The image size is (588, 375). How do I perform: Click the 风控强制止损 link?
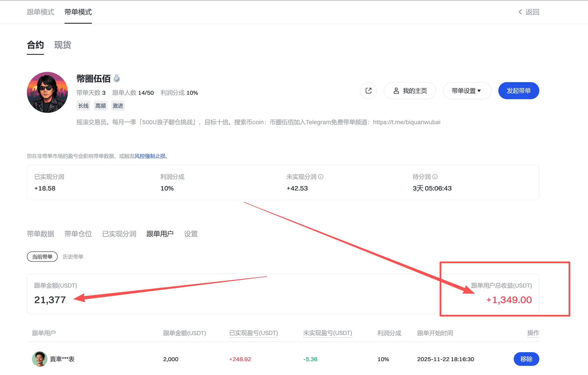pos(150,156)
